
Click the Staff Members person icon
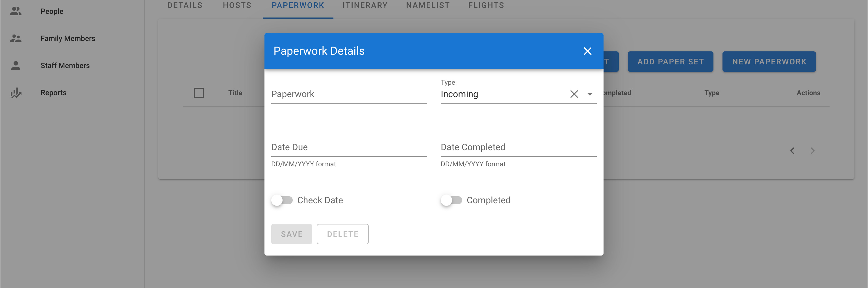[16, 65]
